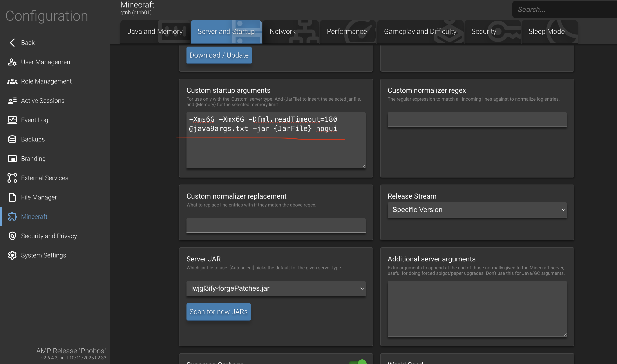
Task: Switch to the Network tab
Action: coord(291,32)
